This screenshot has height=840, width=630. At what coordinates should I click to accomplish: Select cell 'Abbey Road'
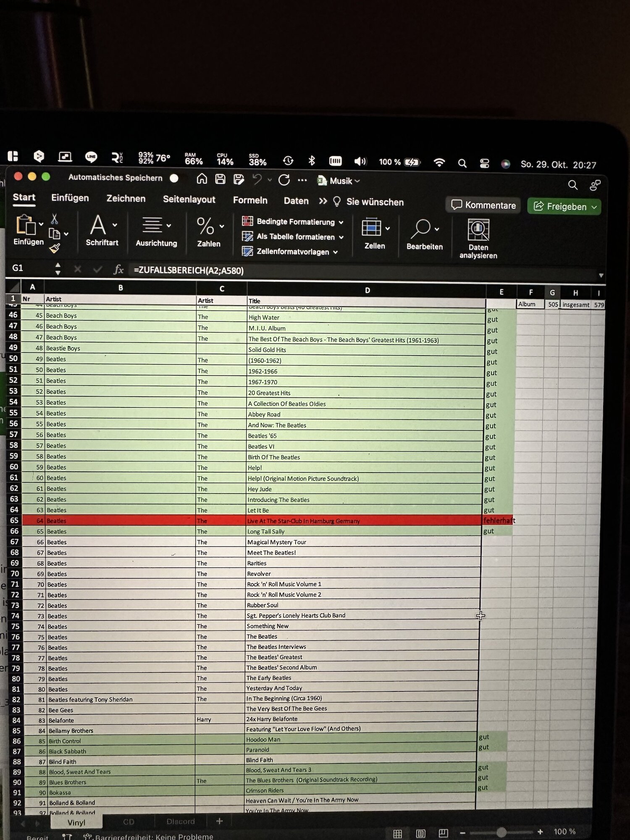coord(365,414)
